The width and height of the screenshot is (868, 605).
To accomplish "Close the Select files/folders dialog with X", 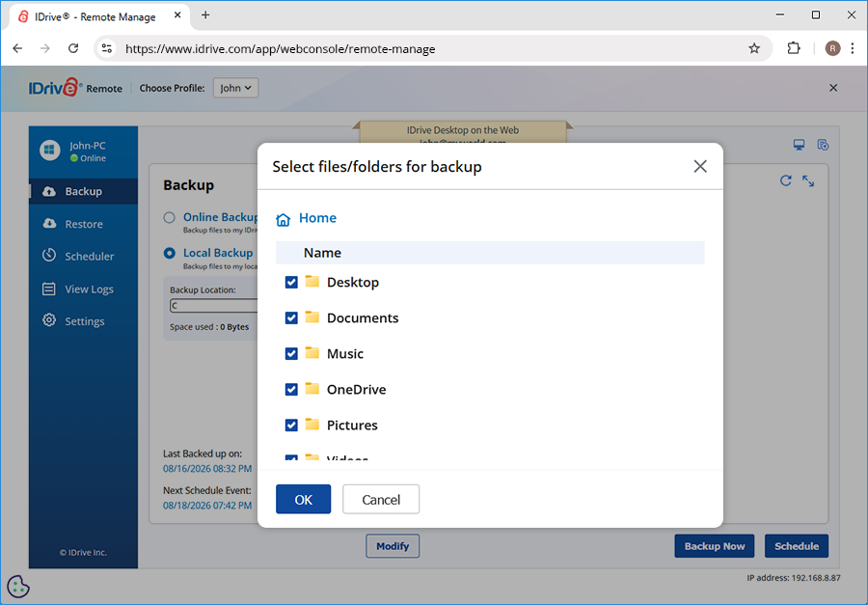I will pyautogui.click(x=700, y=166).
